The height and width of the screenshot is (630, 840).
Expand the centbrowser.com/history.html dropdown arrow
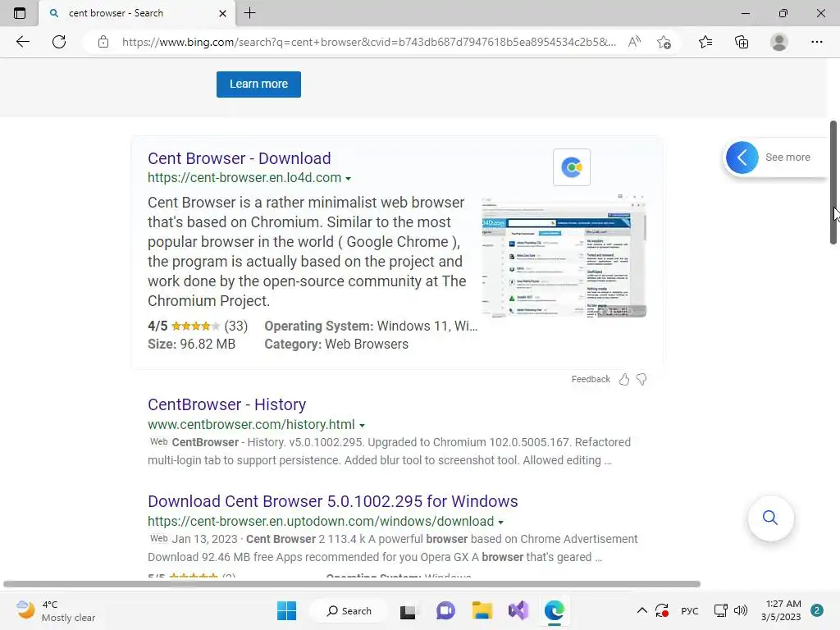pyautogui.click(x=362, y=426)
